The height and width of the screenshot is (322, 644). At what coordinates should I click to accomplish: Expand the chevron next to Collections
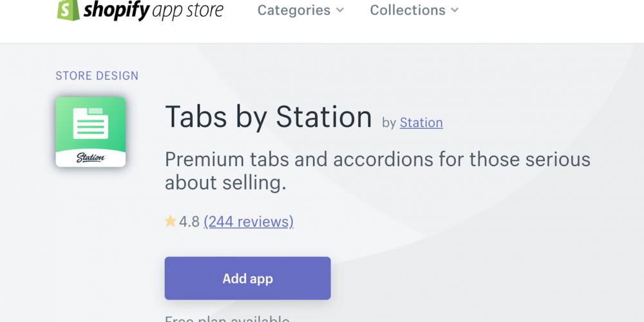pos(455,10)
